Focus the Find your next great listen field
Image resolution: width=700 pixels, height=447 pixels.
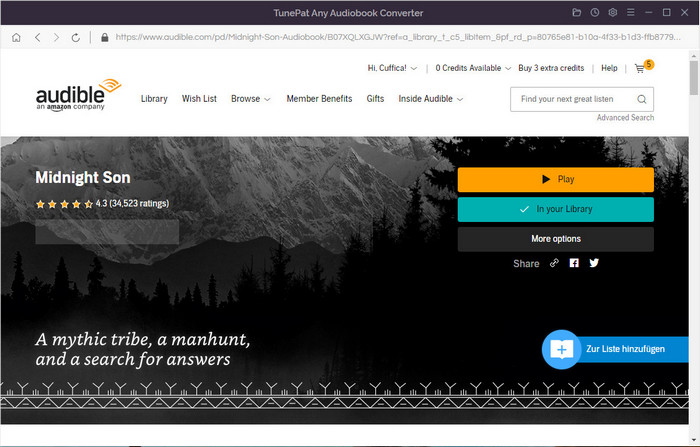click(x=582, y=99)
